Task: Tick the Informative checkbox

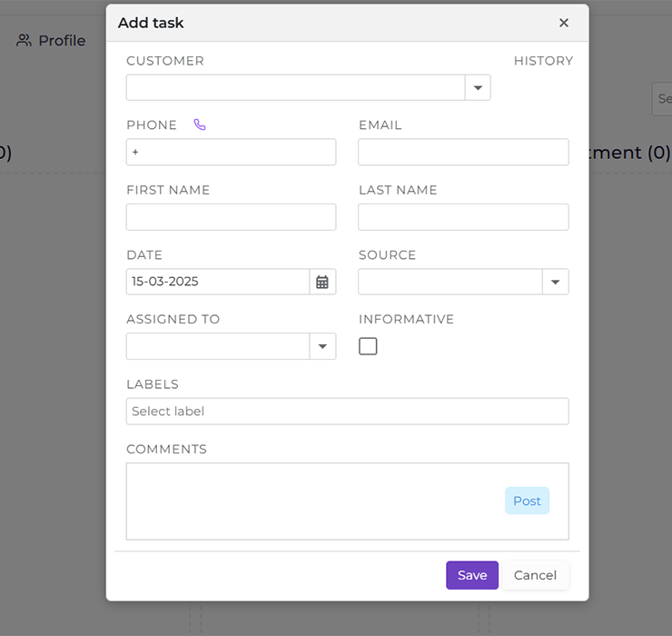Action: tap(368, 346)
